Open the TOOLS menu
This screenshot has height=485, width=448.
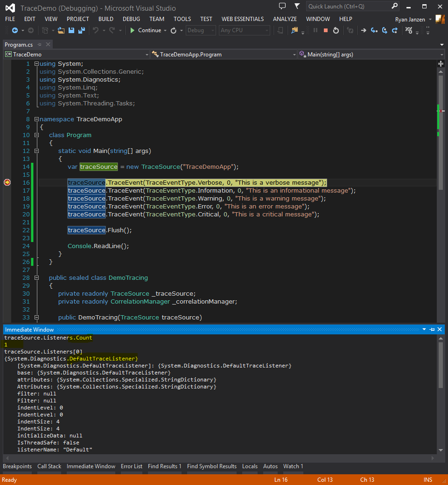tap(182, 19)
